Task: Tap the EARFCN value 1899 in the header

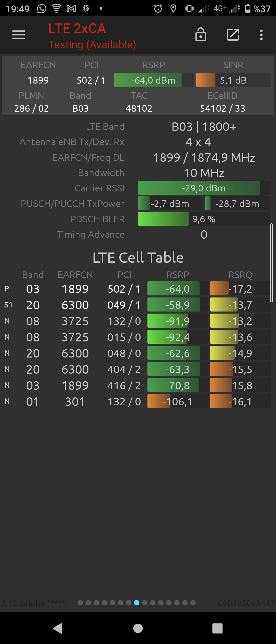Action: [38, 80]
